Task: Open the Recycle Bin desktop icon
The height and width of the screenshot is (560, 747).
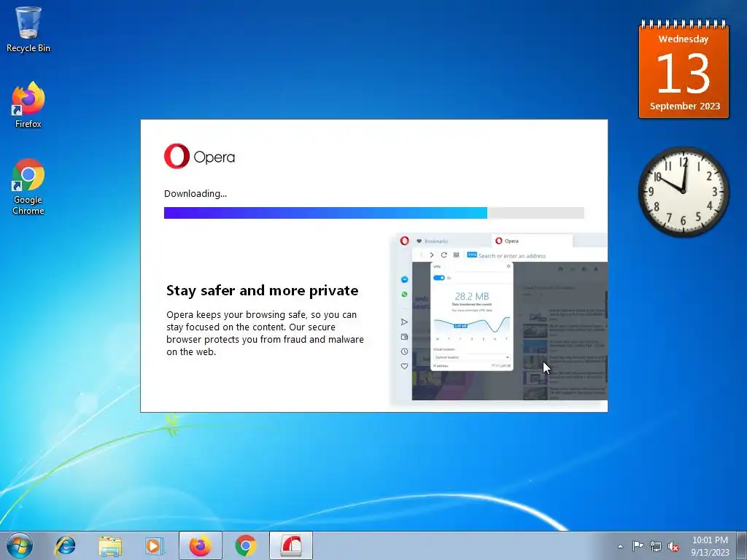Action: pos(28,29)
